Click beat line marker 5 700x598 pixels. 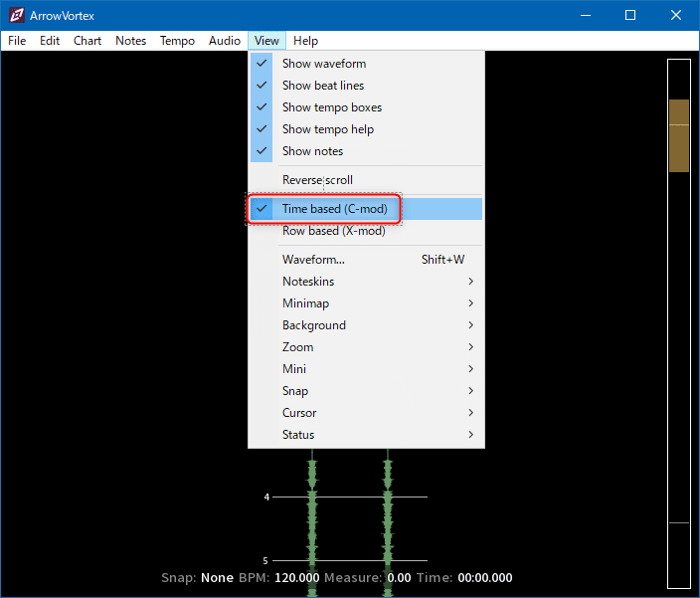coord(265,560)
